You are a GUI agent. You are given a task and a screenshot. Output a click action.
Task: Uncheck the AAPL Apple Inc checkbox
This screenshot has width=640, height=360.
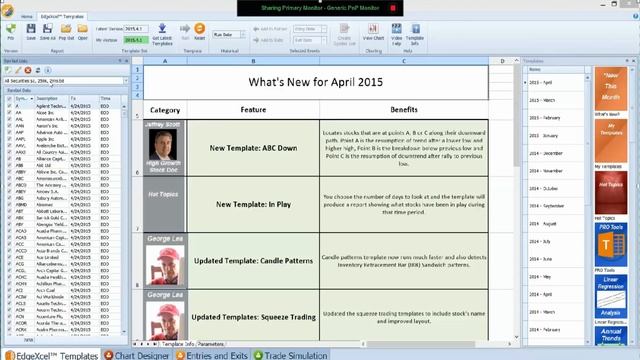(x=9, y=139)
